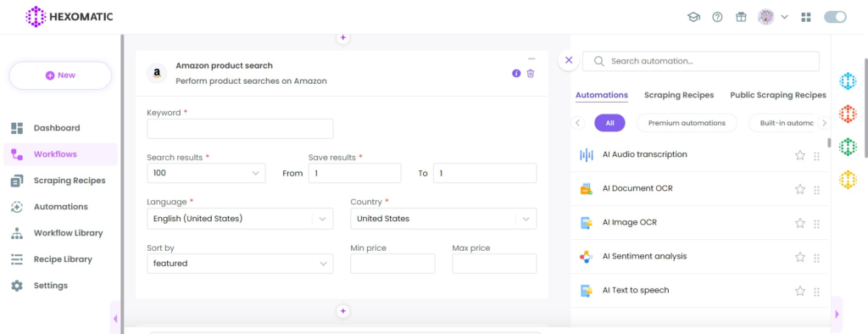Toggle the theme switch in header

point(835,17)
